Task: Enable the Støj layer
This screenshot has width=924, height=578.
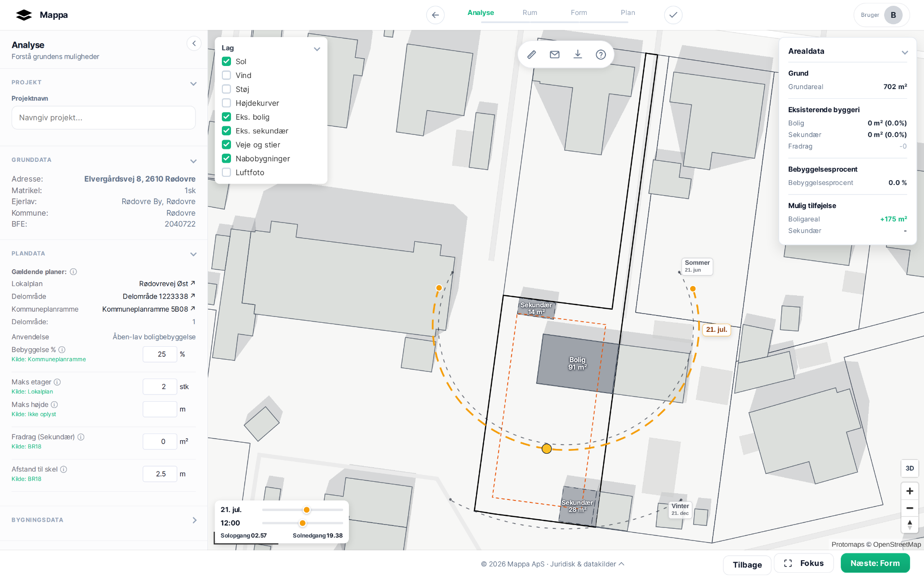Action: [226, 89]
